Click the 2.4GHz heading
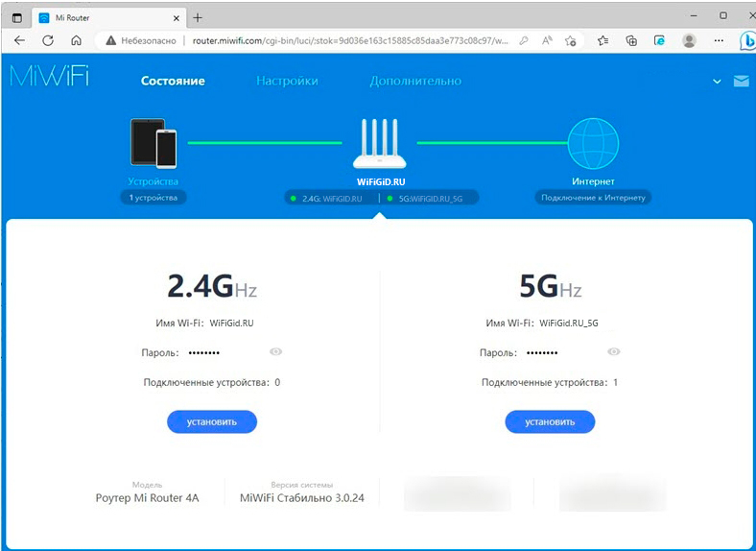 tap(212, 287)
